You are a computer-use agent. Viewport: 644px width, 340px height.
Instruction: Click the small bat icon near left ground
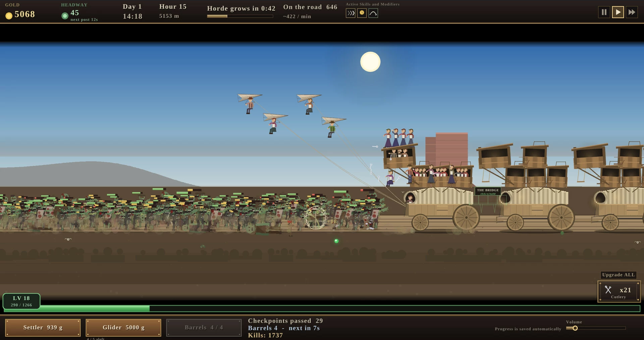(68, 239)
